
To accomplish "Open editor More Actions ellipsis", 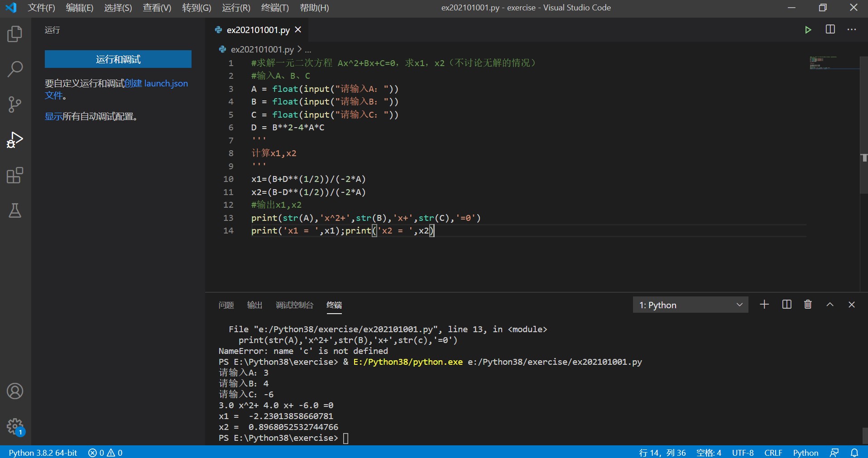I will 852,29.
